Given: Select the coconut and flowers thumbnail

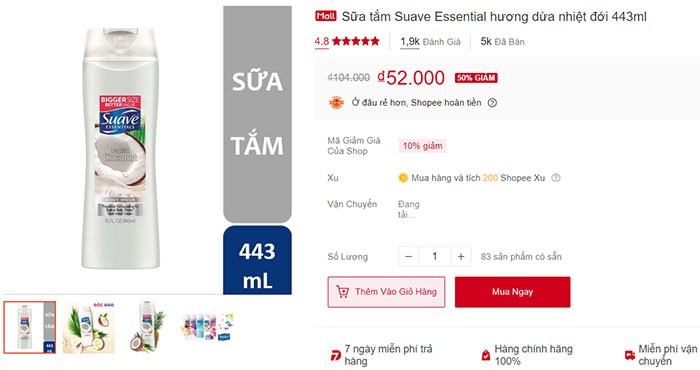Looking at the screenshot, I should (x=89, y=327).
